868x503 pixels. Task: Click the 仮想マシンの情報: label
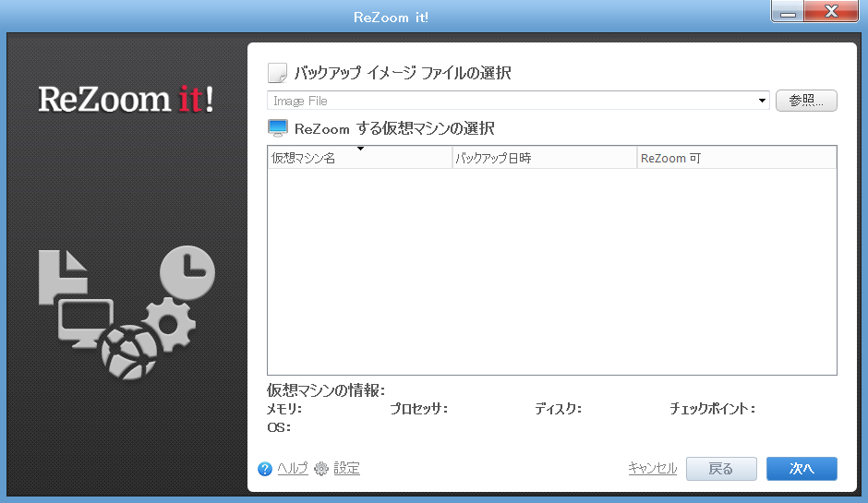[326, 390]
